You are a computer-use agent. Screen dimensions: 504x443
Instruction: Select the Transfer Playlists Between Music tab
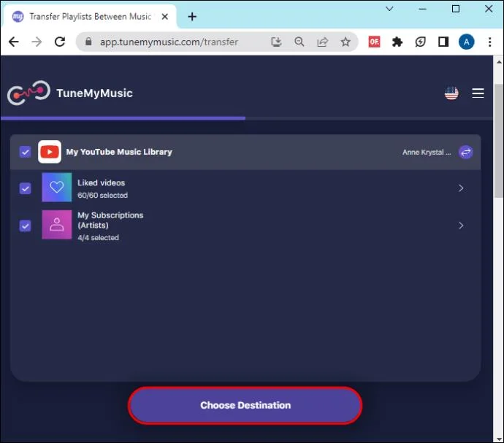point(90,16)
